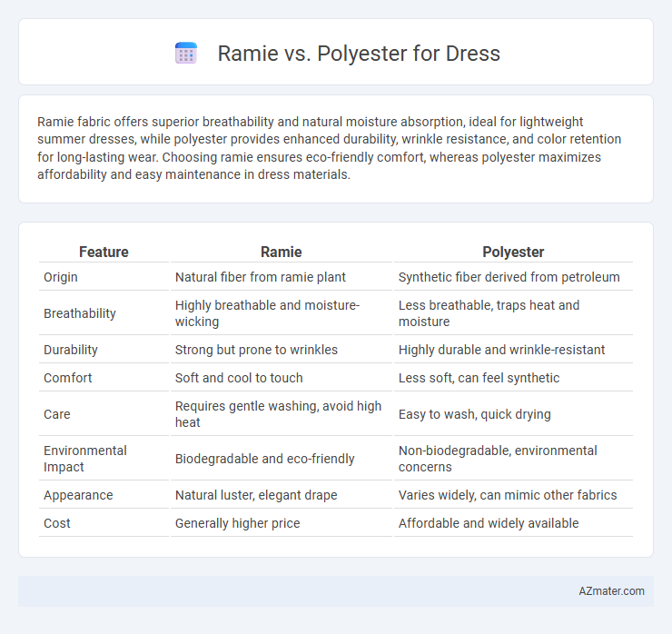The width and height of the screenshot is (672, 634).
Task: Select the 'Environmental Impact' row label
Action: (x=84, y=459)
